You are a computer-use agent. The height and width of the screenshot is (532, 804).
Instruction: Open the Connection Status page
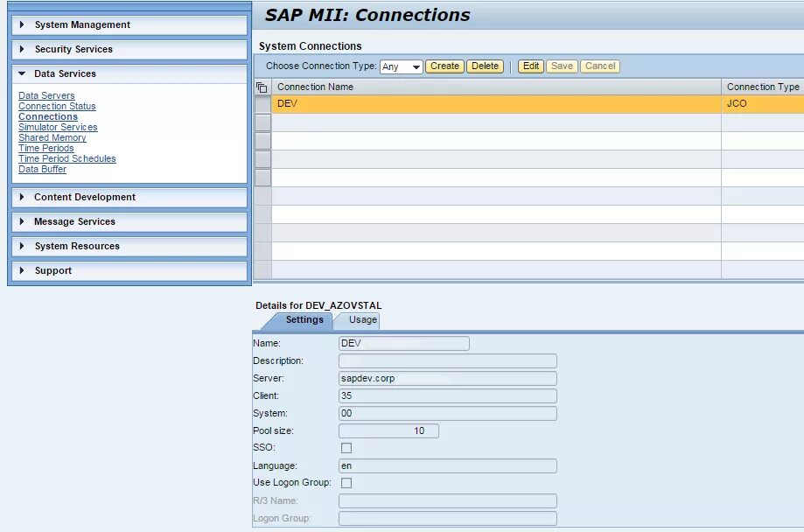tap(57, 106)
